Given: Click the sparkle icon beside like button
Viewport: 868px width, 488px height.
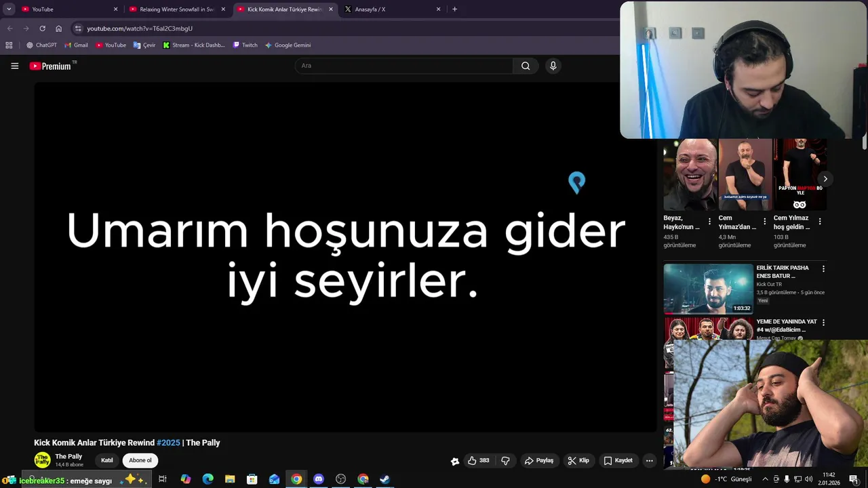Looking at the screenshot, I should [x=454, y=461].
